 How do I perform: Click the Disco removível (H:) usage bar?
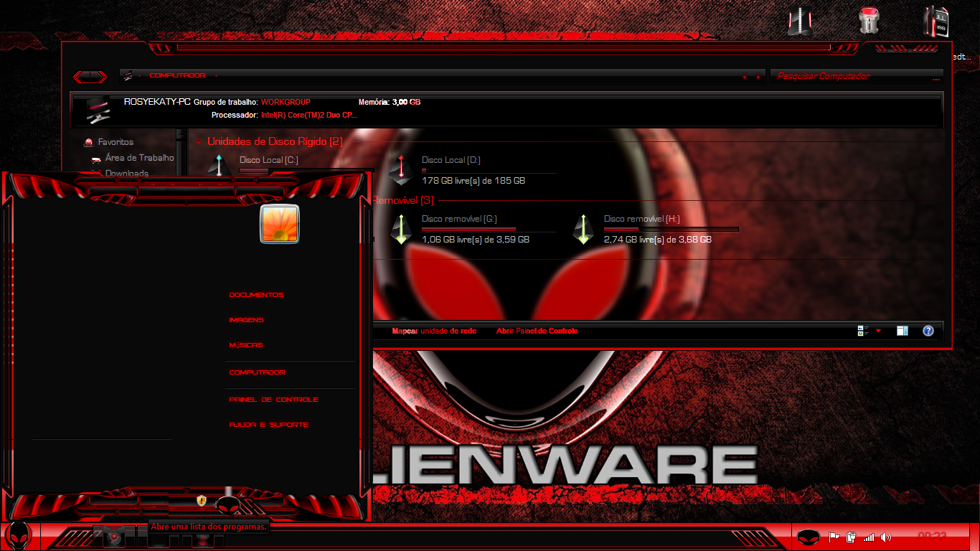(671, 230)
